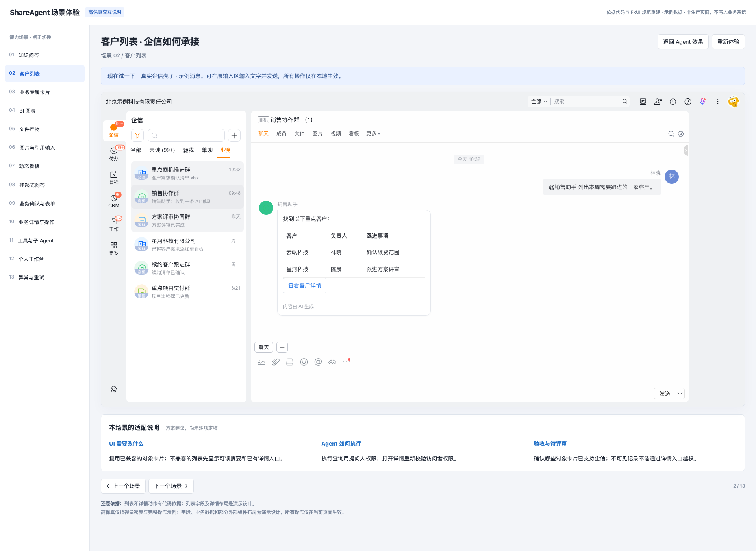Expand the 全部 search scope dropdown
This screenshot has height=551, width=756.
click(x=539, y=102)
